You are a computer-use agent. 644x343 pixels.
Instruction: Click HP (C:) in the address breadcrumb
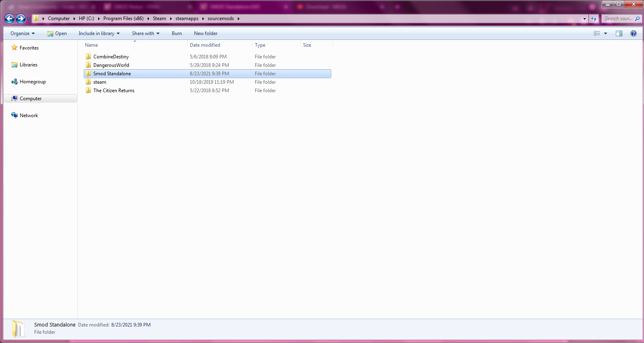tap(86, 19)
